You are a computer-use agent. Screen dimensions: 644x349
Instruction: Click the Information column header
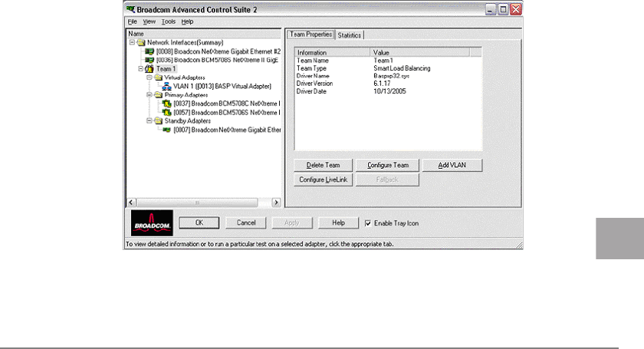(x=332, y=53)
